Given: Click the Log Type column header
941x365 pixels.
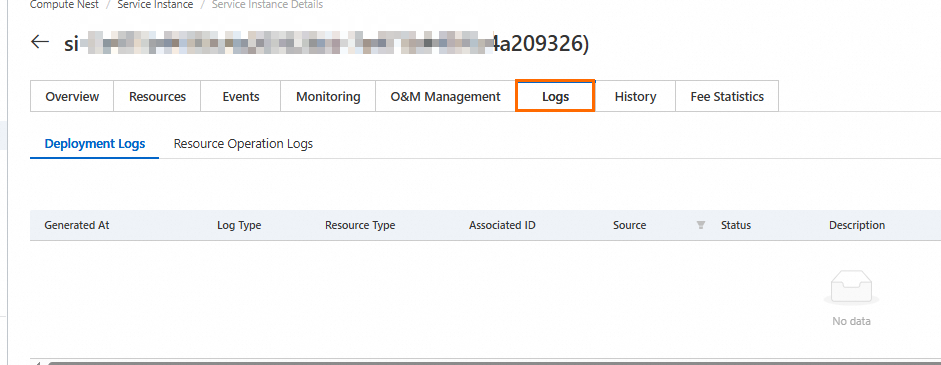Looking at the screenshot, I should coord(239,226).
